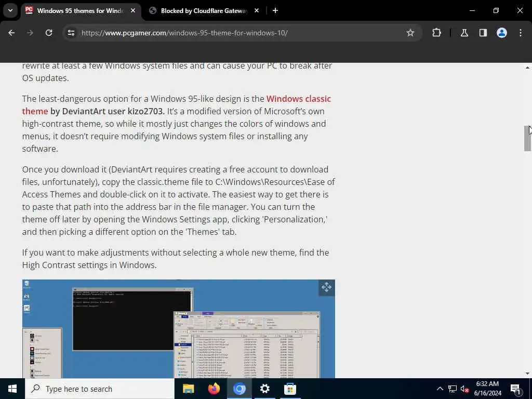Open the Extensions puzzle icon

pyautogui.click(x=436, y=33)
